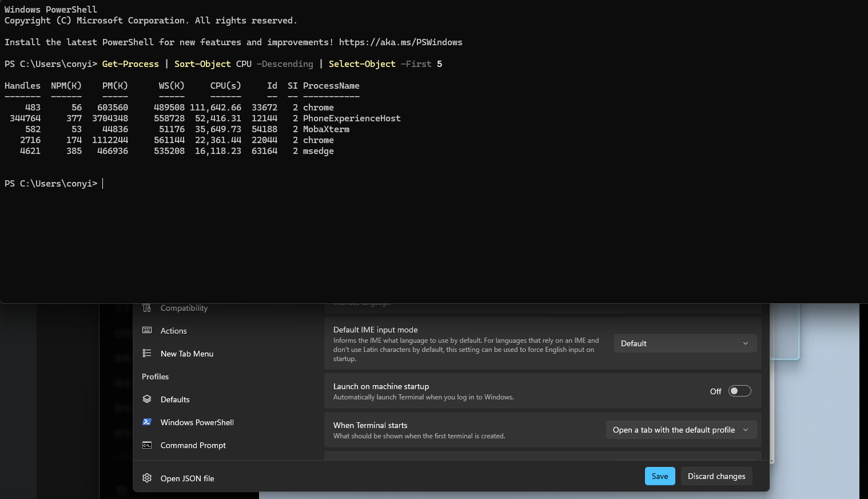Click the PM(K) value 3704348
This screenshot has width=868, height=499.
click(110, 118)
